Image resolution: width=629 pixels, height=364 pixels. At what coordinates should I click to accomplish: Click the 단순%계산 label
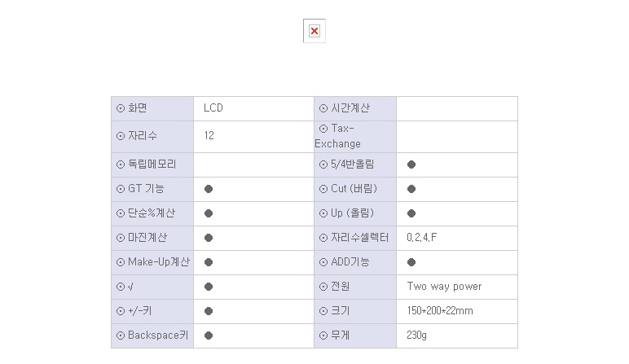[x=152, y=213]
